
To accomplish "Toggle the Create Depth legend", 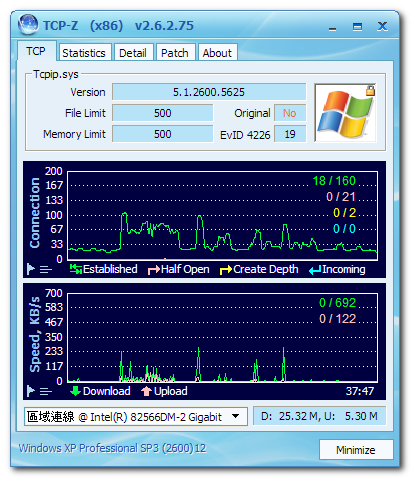I will [x=259, y=269].
